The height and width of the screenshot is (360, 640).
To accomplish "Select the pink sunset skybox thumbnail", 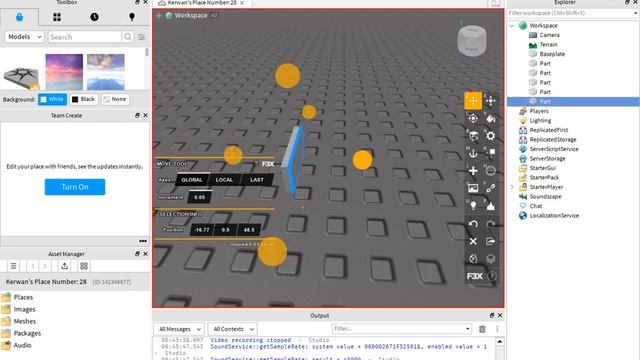I will coord(64,72).
